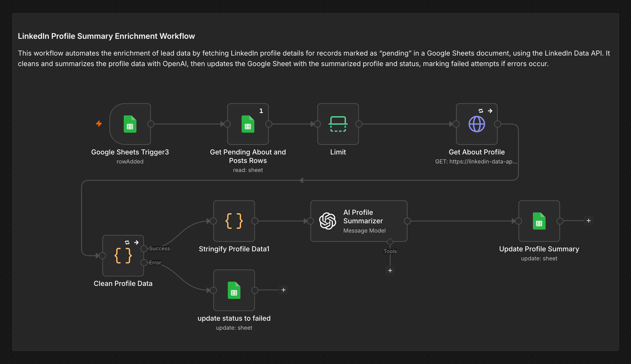Open the Get Pending About and Posts Rows node
Image resolution: width=631 pixels, height=364 pixels.
(x=248, y=124)
